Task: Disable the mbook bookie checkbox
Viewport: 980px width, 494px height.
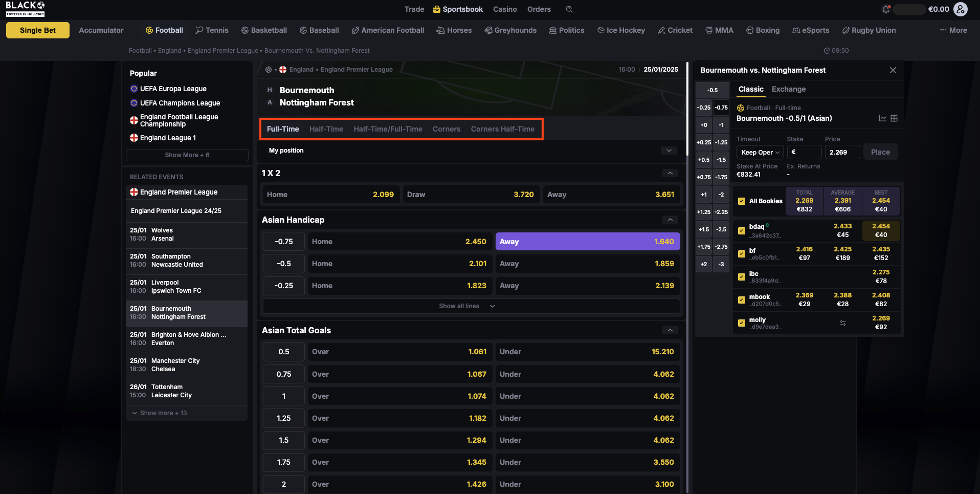Action: coord(741,300)
